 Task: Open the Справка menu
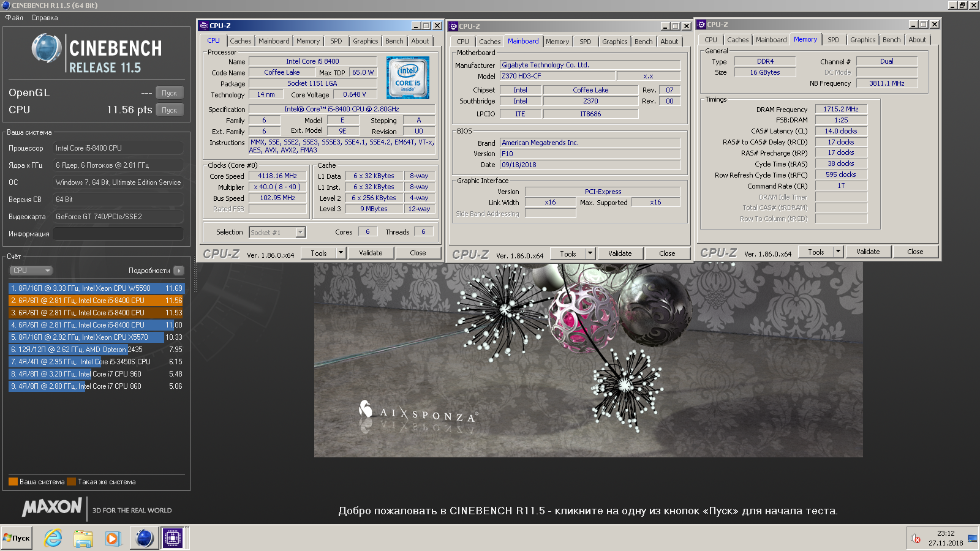(45, 18)
